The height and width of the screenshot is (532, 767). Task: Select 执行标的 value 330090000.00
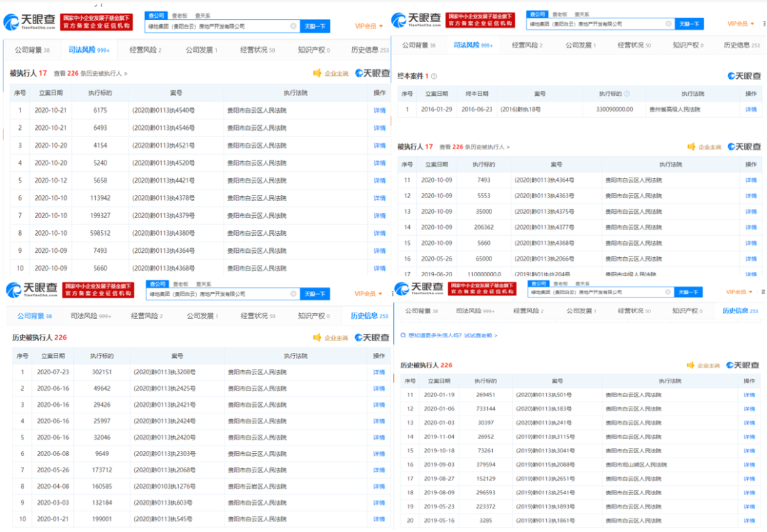pos(614,109)
